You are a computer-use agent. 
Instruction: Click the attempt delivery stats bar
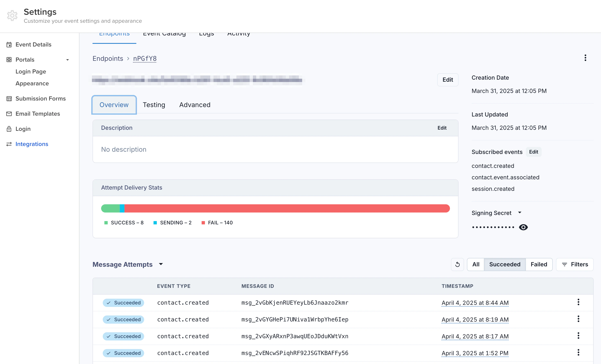[275, 208]
